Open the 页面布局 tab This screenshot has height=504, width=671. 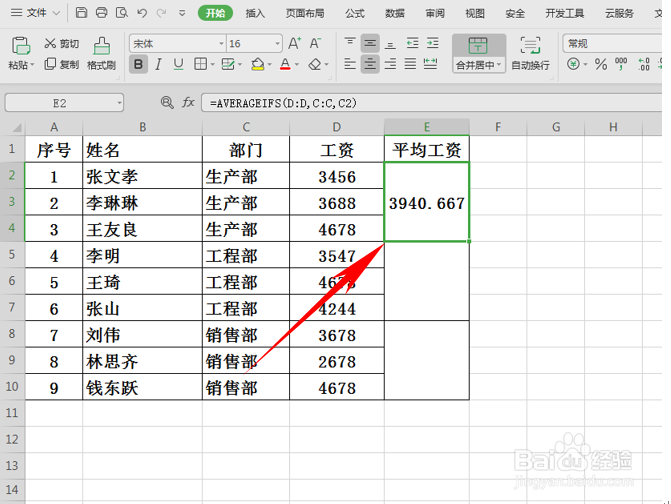pos(305,13)
